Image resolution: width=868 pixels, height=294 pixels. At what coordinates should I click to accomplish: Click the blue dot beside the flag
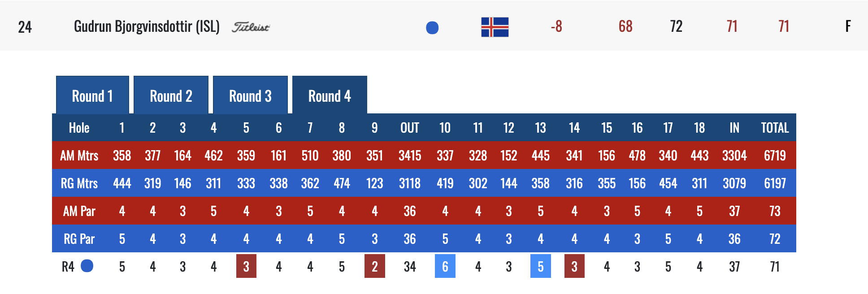click(x=432, y=28)
